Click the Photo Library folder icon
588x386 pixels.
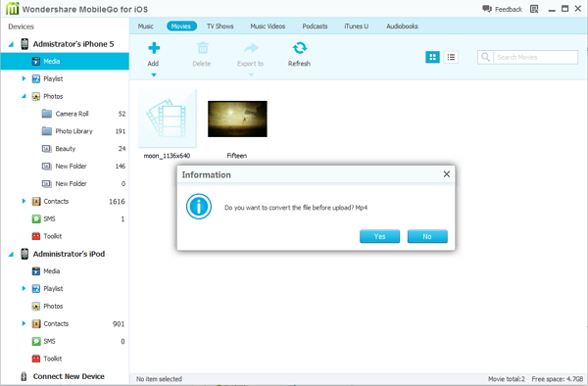[46, 131]
